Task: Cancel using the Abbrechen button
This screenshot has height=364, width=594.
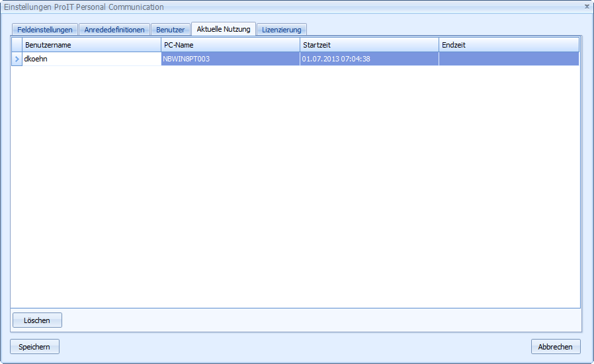Action: (556, 347)
